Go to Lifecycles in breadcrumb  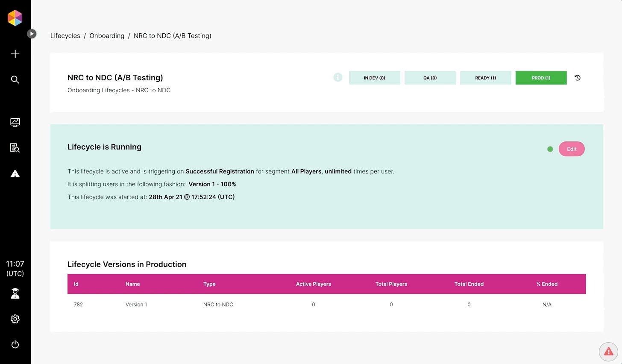(x=65, y=36)
